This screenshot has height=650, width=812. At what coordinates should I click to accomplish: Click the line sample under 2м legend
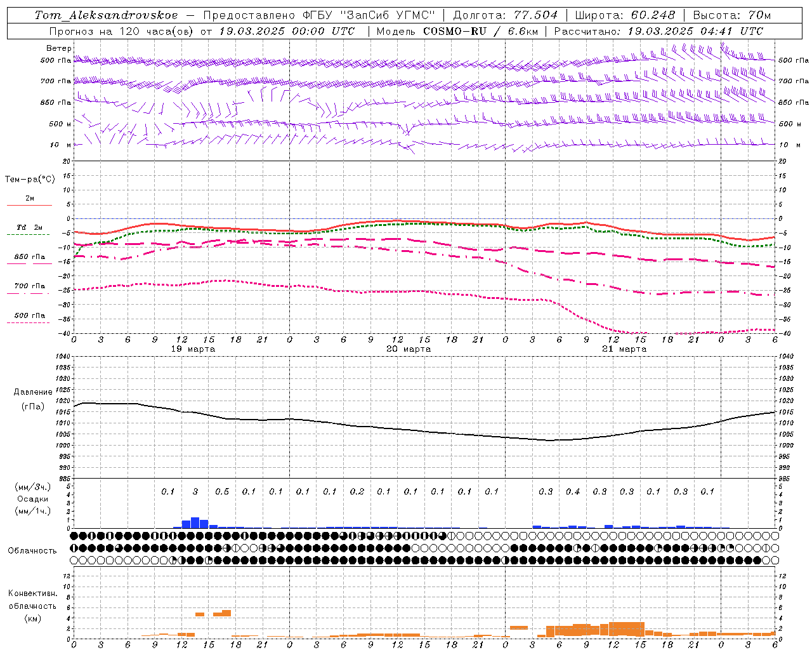click(x=29, y=205)
